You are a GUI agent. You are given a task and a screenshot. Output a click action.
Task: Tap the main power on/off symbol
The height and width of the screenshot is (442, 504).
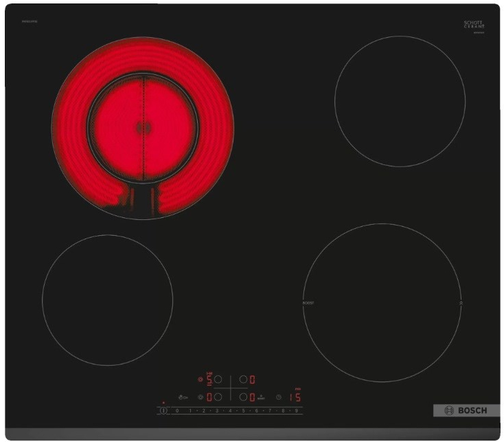pos(163,410)
